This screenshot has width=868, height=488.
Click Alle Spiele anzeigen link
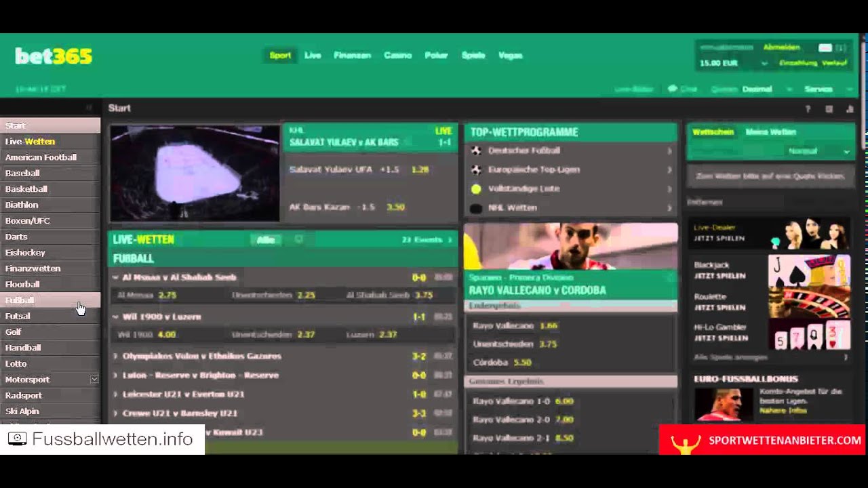[x=730, y=357]
